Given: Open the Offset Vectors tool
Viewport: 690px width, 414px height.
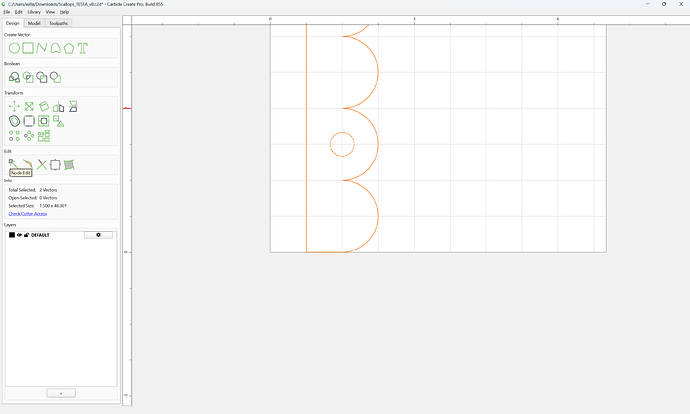Looking at the screenshot, I should (15, 121).
